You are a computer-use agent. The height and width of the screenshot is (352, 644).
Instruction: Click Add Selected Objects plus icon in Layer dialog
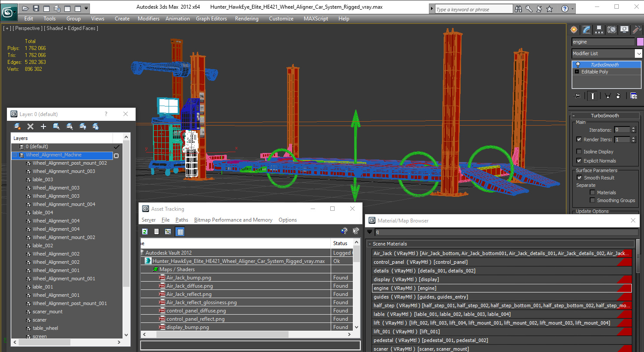(x=43, y=126)
